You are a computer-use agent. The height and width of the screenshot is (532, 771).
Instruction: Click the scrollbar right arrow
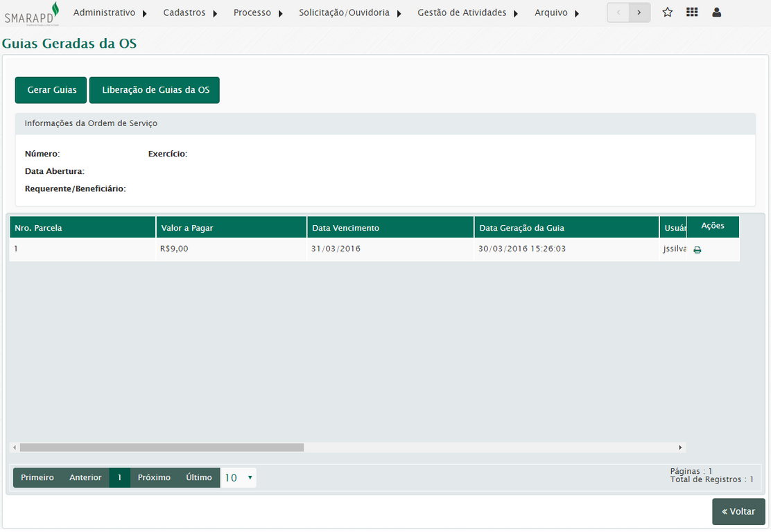(x=681, y=447)
